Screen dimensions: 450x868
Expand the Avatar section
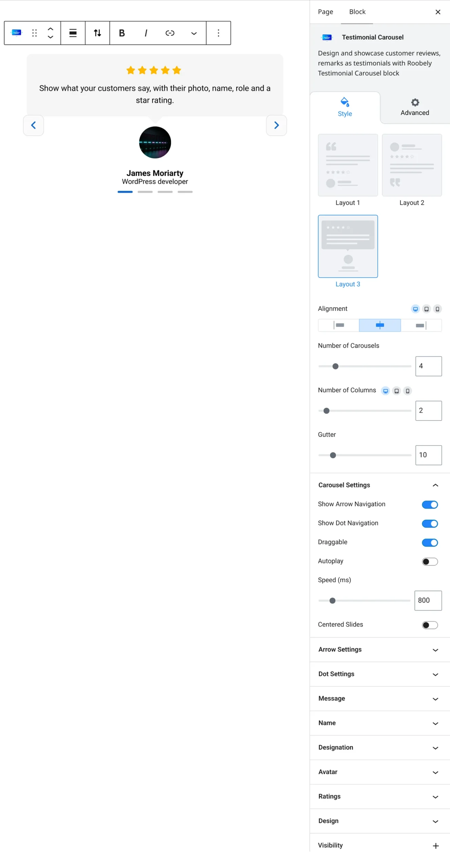pyautogui.click(x=380, y=772)
